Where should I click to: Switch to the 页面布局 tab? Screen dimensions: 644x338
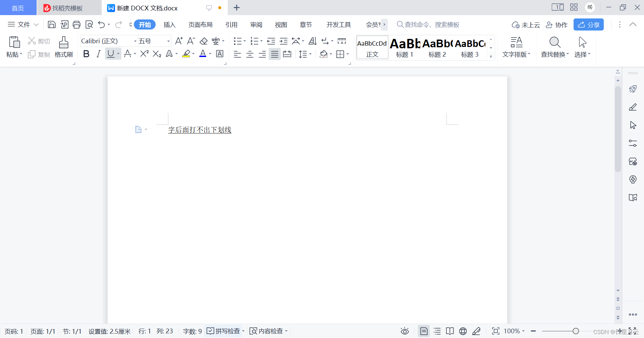coord(201,25)
